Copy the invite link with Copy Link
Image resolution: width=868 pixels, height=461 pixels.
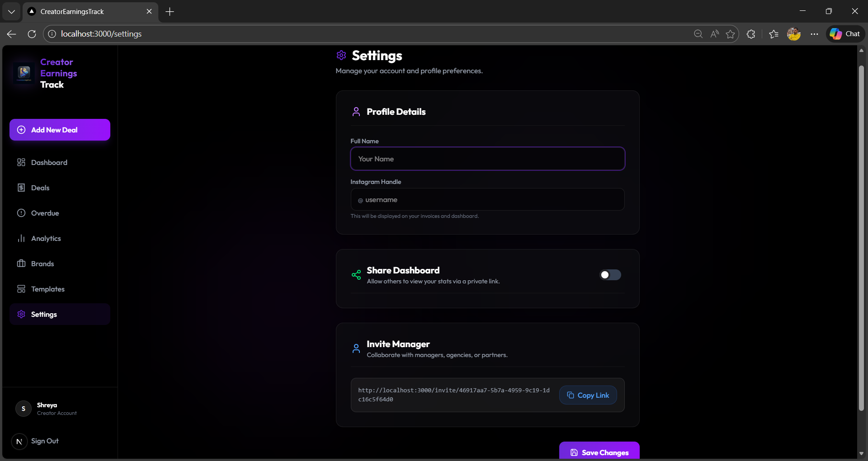[588, 395]
